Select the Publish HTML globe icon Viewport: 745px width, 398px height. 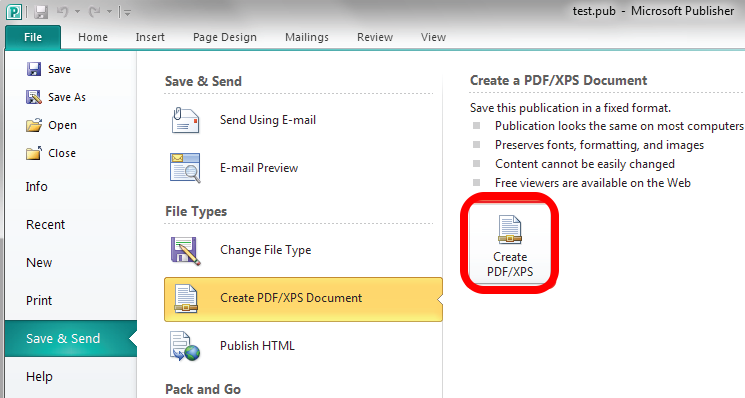(185, 346)
